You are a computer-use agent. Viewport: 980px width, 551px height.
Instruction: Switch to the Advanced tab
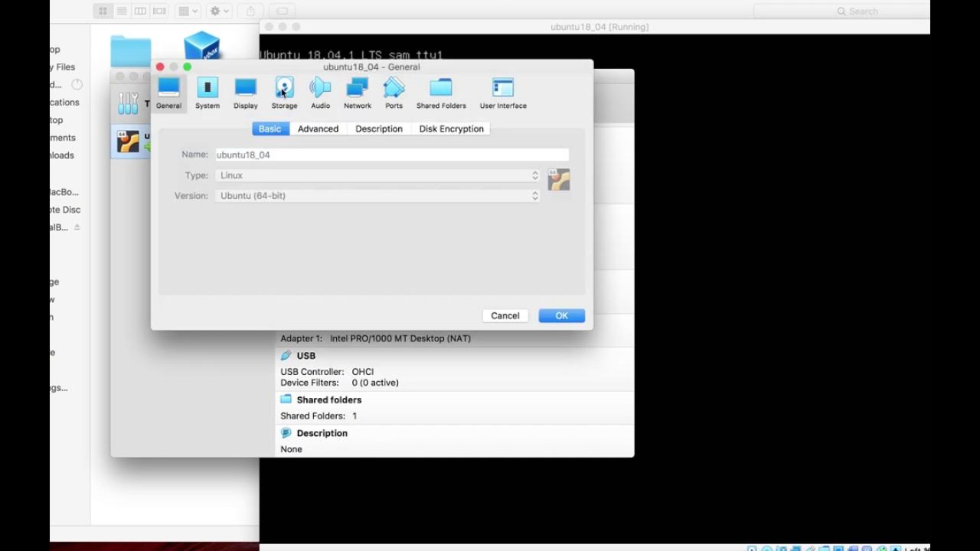(x=318, y=129)
